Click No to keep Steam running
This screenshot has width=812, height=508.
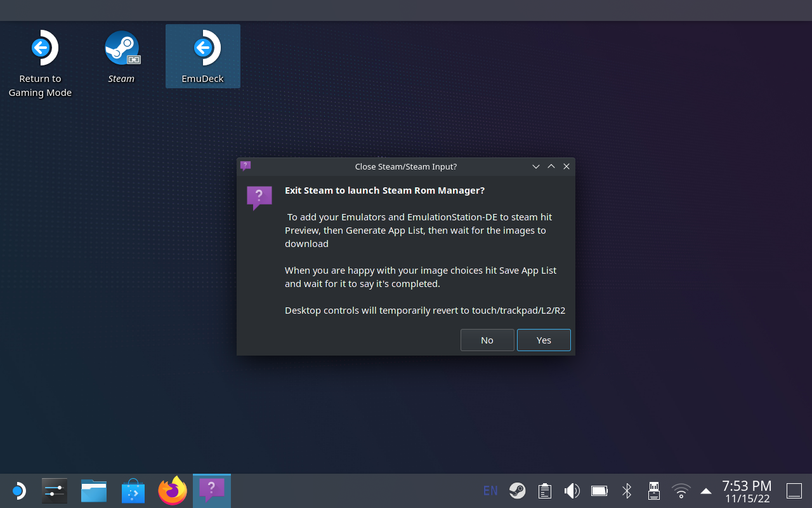(487, 340)
